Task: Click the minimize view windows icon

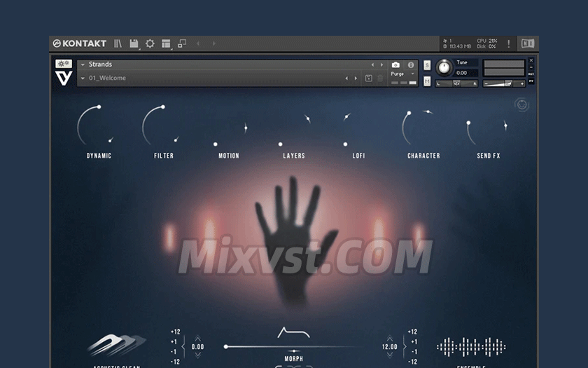Action: pos(182,43)
